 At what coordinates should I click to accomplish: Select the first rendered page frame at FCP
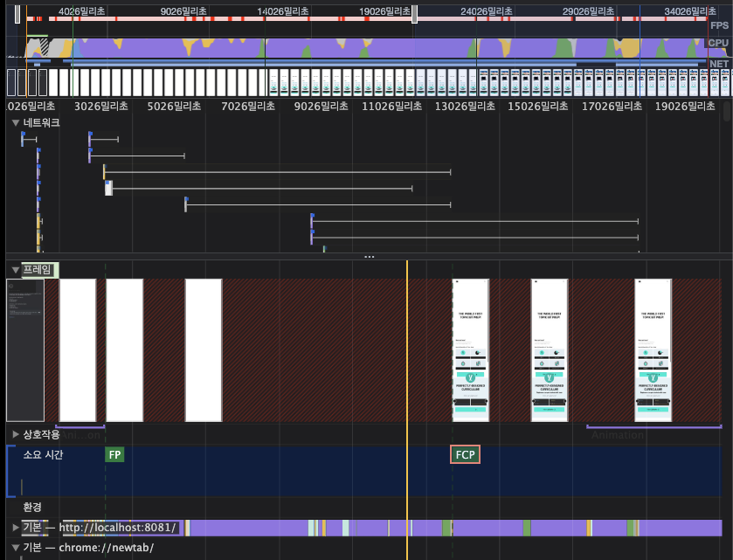point(471,350)
